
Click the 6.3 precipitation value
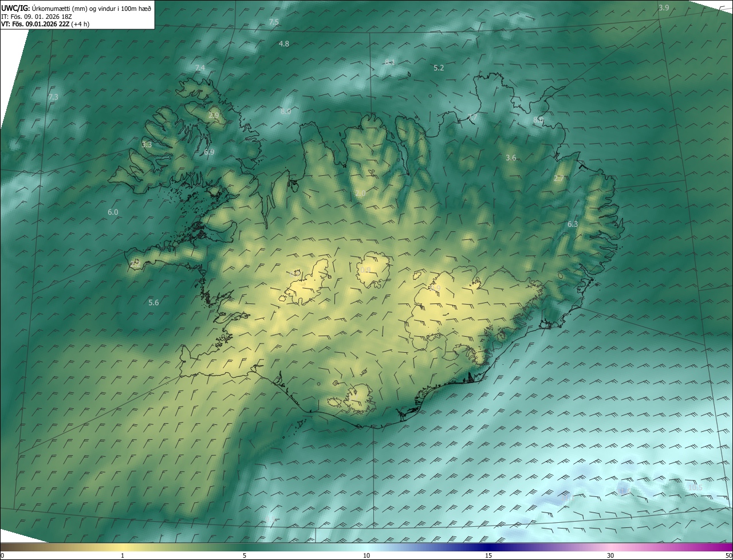[573, 224]
